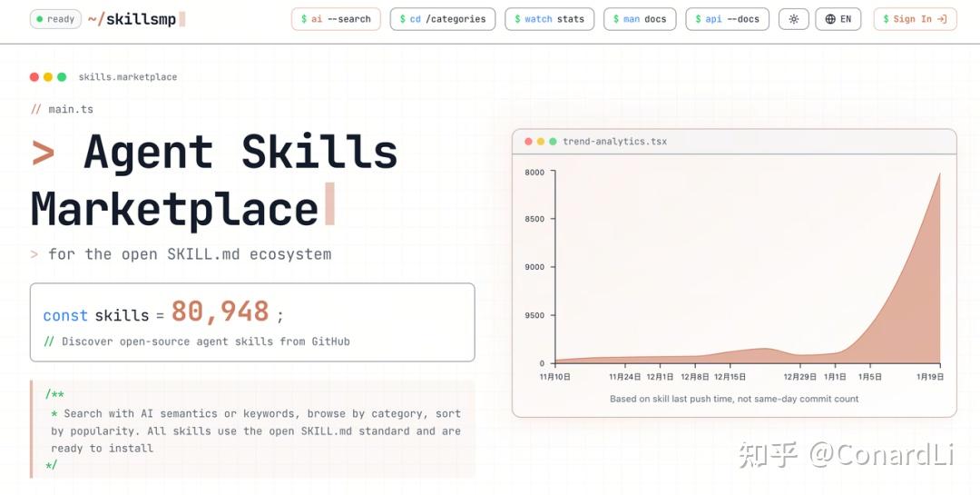Click the orange > prompt before Agent Skills

[44, 153]
